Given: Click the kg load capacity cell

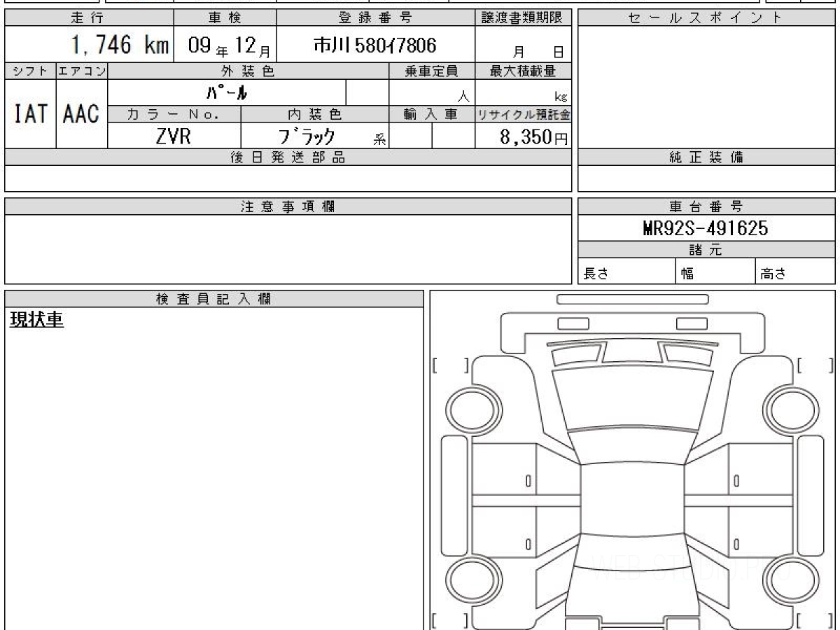Looking at the screenshot, I should click(x=524, y=92).
